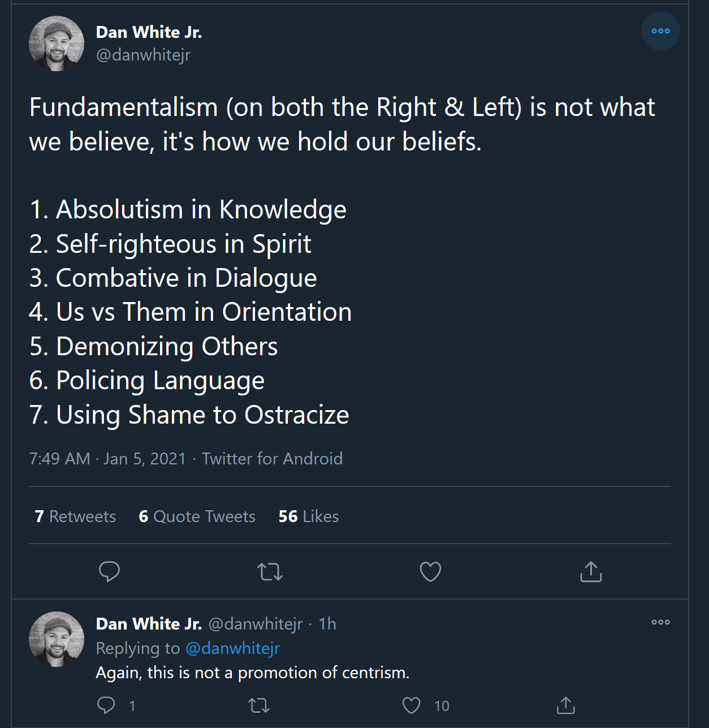Click the reply tweet's profile avatar
This screenshot has height=728, width=709.
point(57,639)
